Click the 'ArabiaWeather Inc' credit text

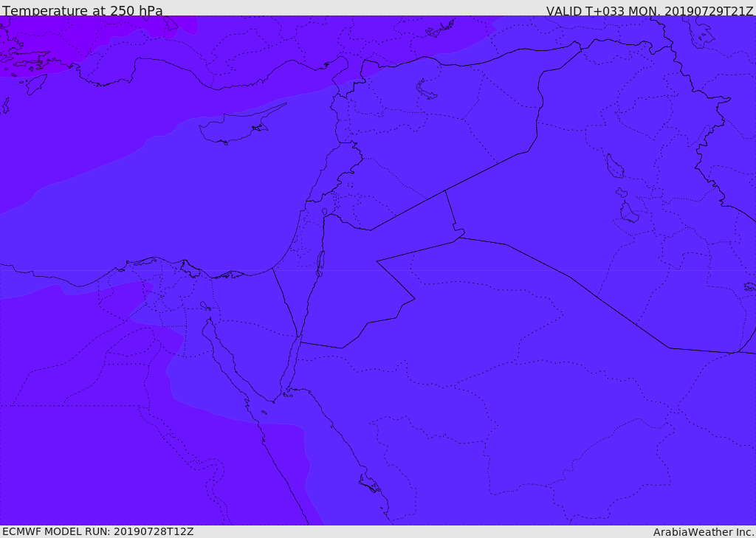704,532
